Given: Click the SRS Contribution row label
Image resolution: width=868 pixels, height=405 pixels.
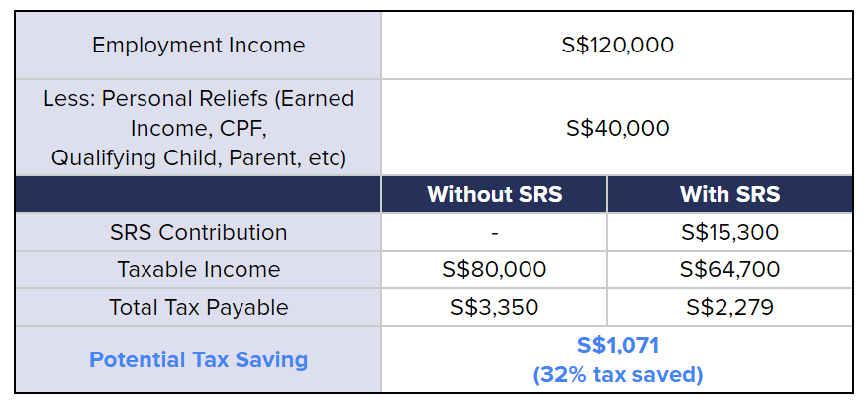Looking at the screenshot, I should coord(198,233).
